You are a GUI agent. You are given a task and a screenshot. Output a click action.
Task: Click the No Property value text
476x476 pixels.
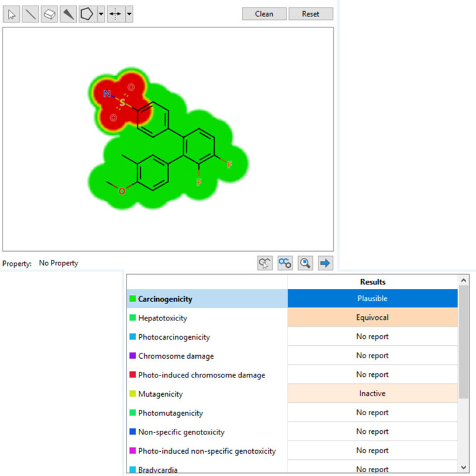59,263
